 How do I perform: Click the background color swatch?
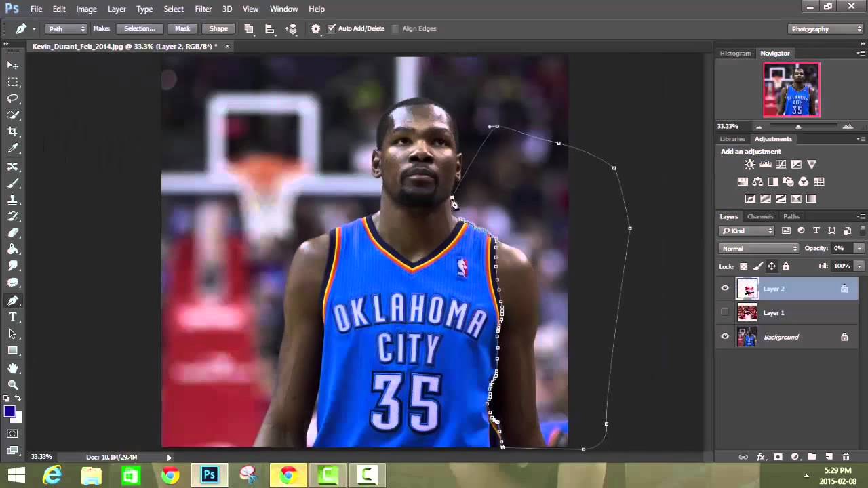pyautogui.click(x=16, y=418)
